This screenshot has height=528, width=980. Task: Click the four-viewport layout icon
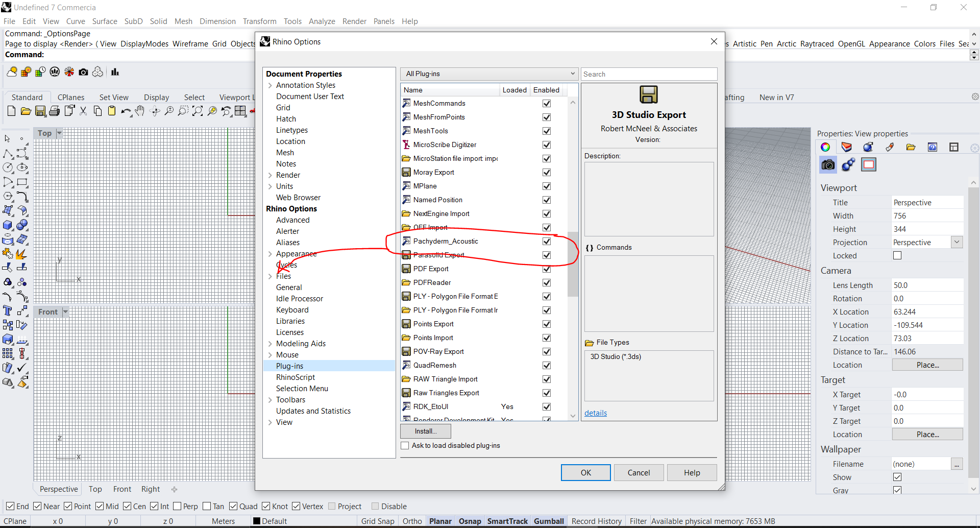coord(240,111)
